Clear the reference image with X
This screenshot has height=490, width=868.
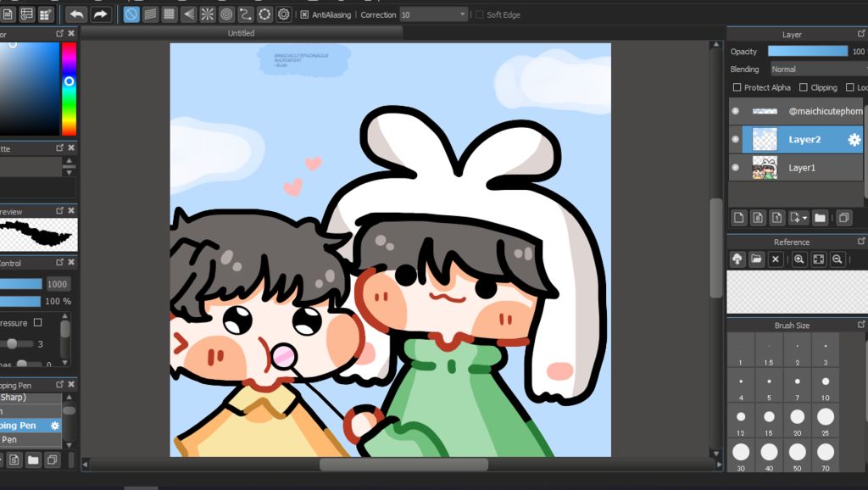click(x=776, y=259)
